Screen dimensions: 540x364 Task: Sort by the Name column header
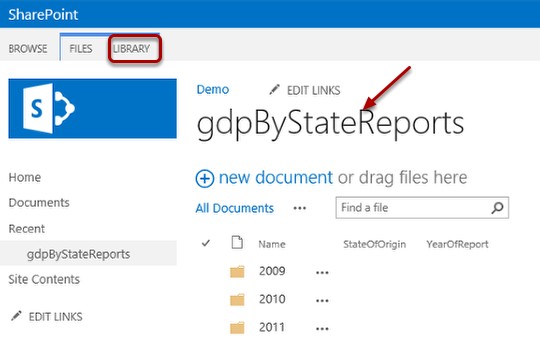coord(272,244)
